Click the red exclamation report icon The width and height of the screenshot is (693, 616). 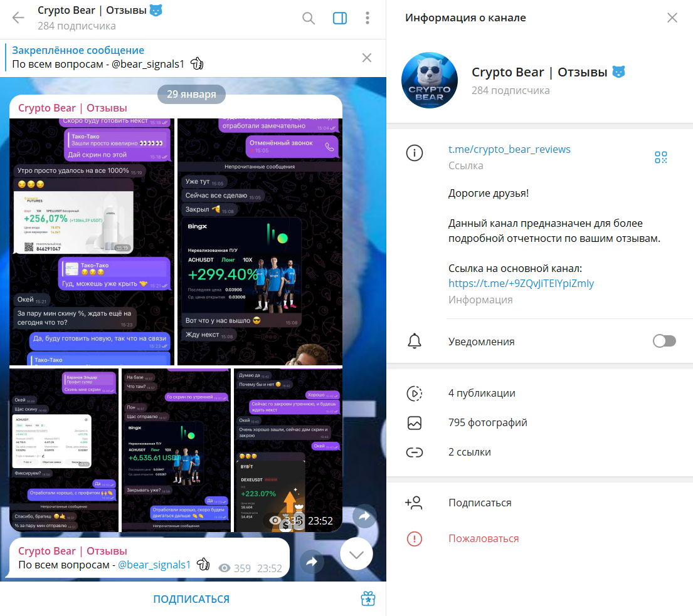(415, 539)
